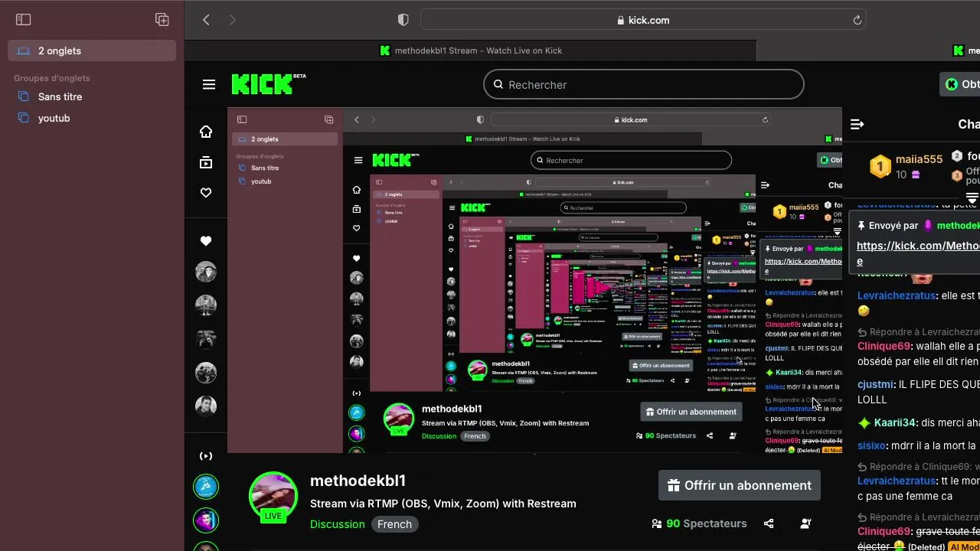The height and width of the screenshot is (551, 980).
Task: Click the new tab group icon
Action: 162,20
